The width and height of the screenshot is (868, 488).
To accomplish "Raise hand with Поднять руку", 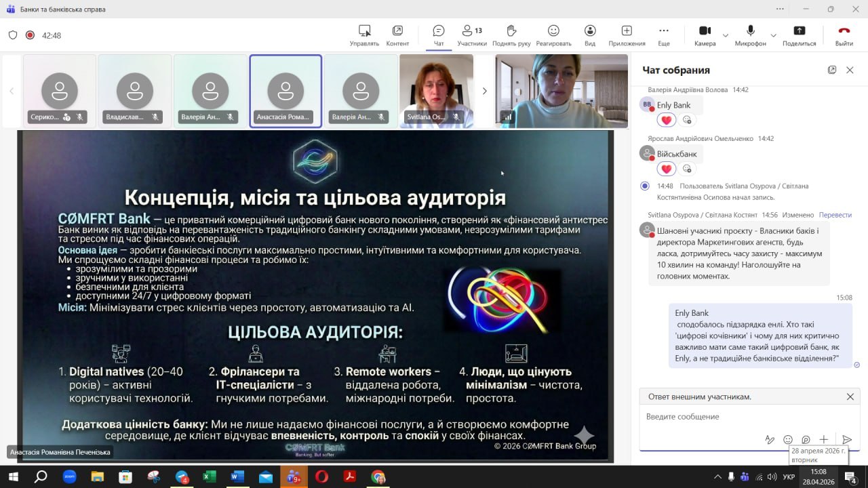I will coord(511,35).
